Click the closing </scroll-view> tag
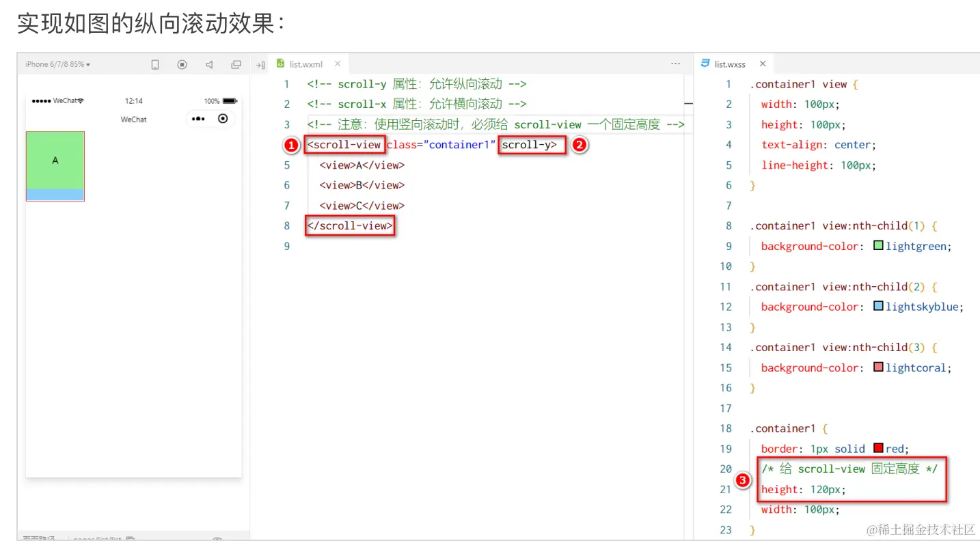Image resolution: width=980 pixels, height=541 pixels. pos(351,225)
